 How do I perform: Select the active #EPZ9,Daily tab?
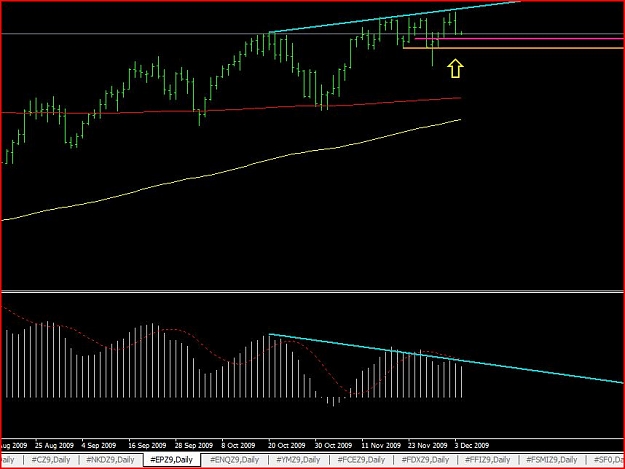coord(171,460)
